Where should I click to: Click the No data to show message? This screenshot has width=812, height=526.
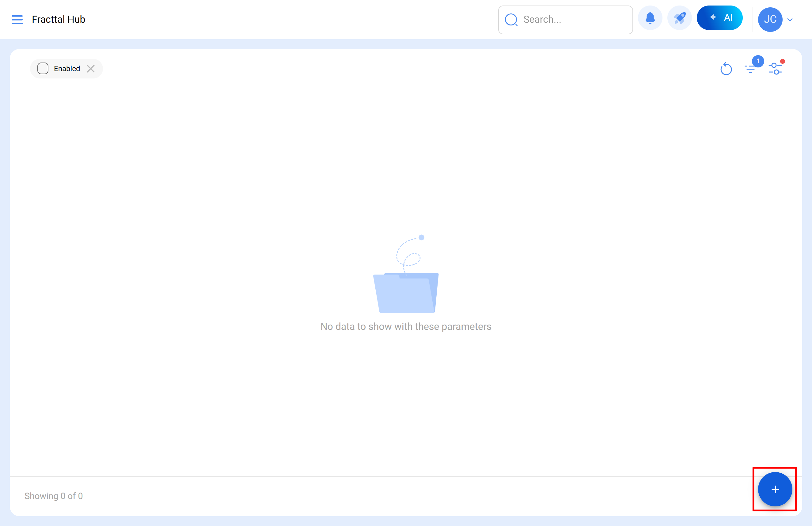click(x=406, y=327)
